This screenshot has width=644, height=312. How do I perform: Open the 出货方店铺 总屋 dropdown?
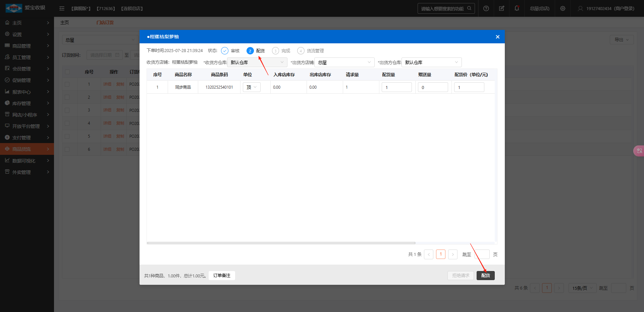tap(344, 62)
